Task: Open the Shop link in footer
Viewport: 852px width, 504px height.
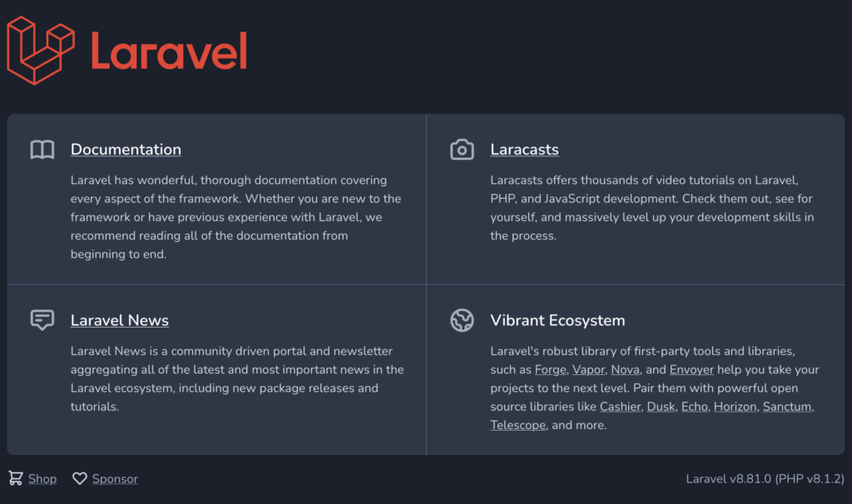Action: coord(42,479)
